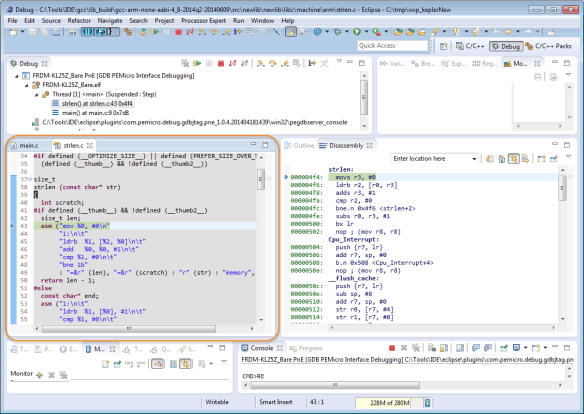Image resolution: width=584 pixels, height=414 pixels.
Task: Click Resume icon in the Debug view toolbar
Action: tap(197, 63)
